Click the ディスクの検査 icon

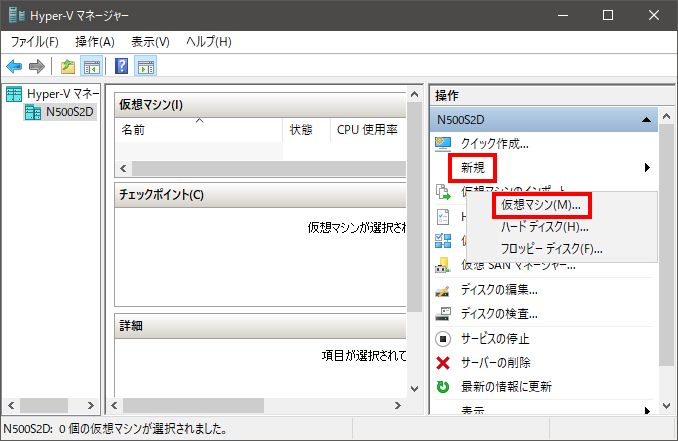tap(443, 314)
